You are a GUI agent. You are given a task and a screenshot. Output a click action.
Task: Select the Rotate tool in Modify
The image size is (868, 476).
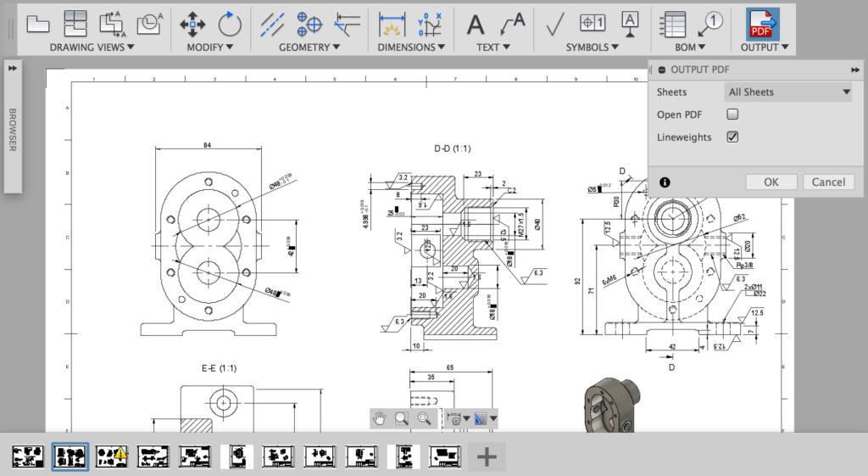(229, 24)
